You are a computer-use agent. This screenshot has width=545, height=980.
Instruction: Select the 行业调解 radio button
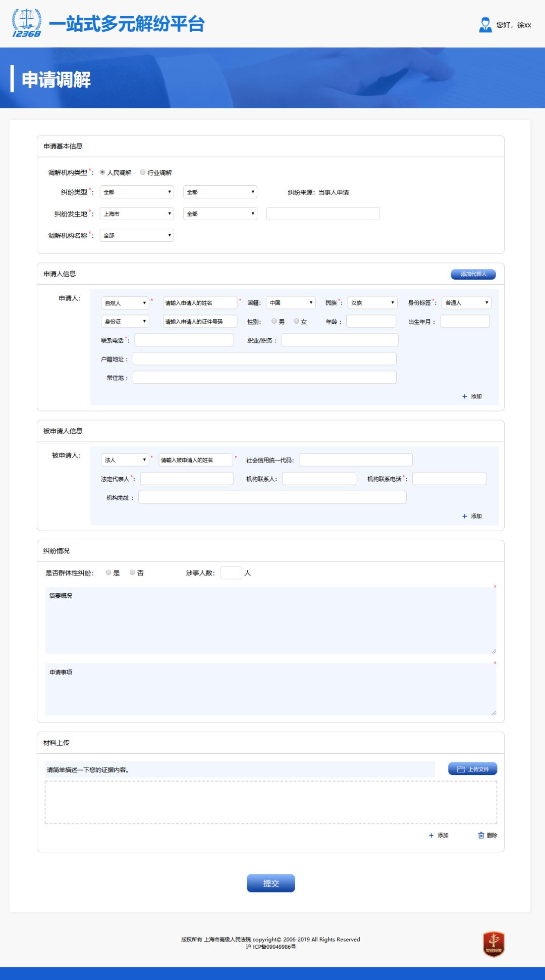[143, 172]
